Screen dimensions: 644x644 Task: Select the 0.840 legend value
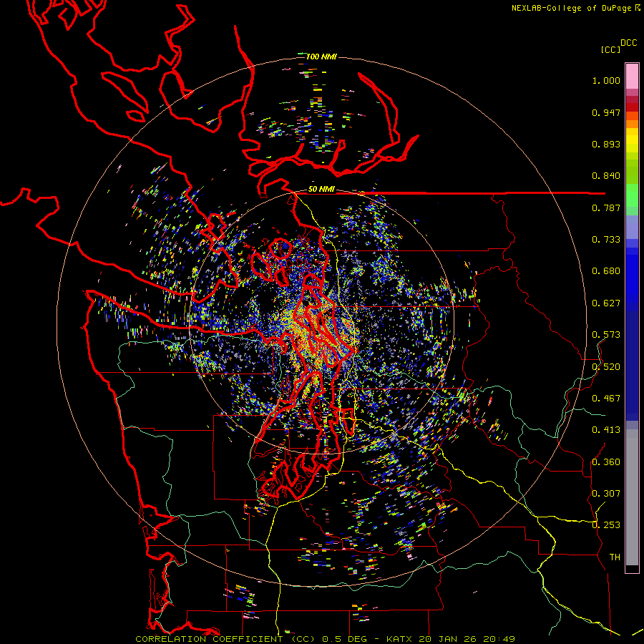pyautogui.click(x=606, y=176)
